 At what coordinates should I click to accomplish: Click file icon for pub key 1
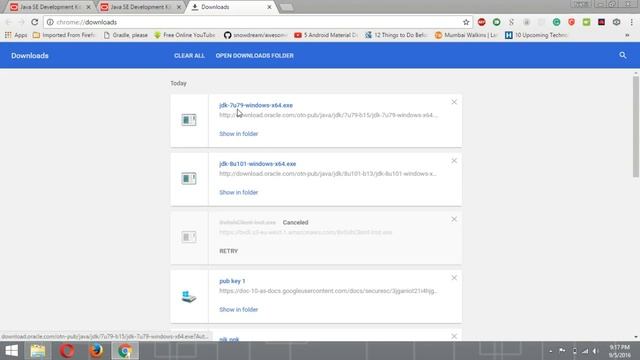coord(189,296)
